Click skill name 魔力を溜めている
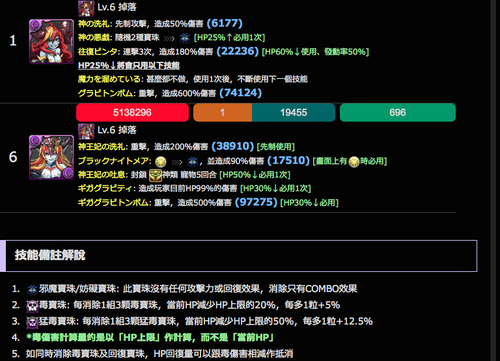Viewport: 500px width, 361px height. point(110,79)
